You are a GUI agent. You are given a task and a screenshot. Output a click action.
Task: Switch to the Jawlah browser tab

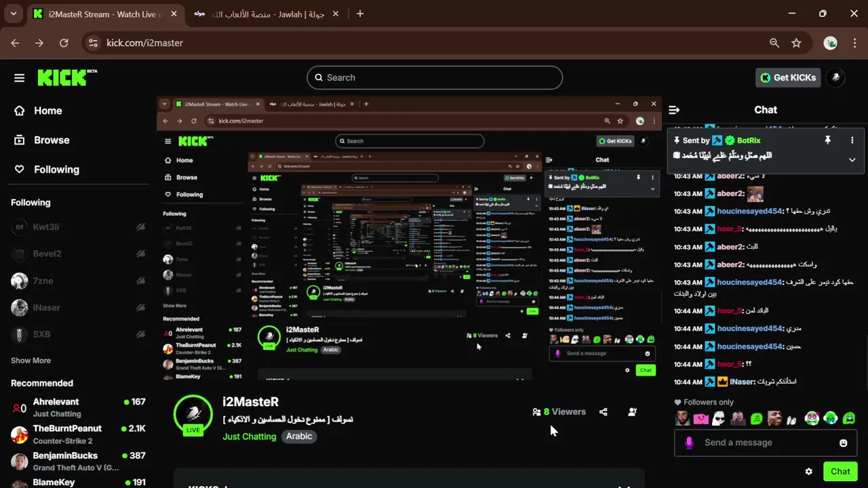pos(268,14)
